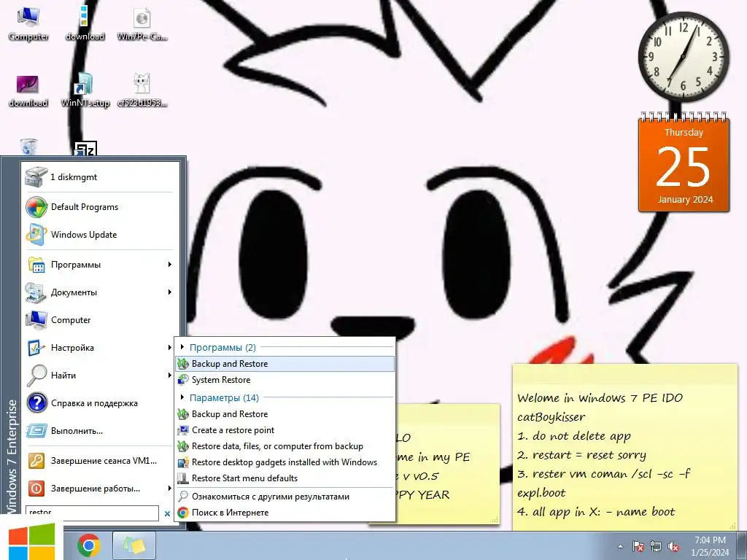This screenshot has height=560, width=747.
Task: Click the analog clock gadget
Action: point(683,57)
